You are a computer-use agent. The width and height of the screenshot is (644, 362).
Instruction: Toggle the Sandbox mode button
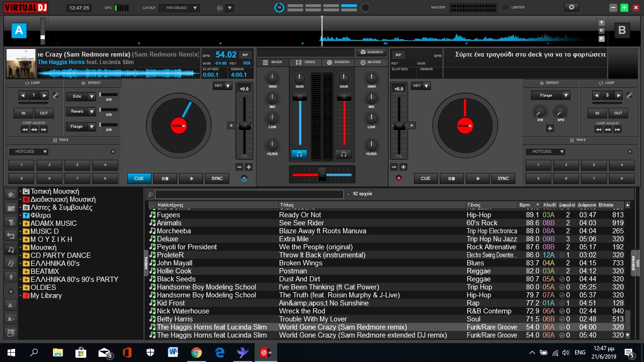click(x=371, y=52)
